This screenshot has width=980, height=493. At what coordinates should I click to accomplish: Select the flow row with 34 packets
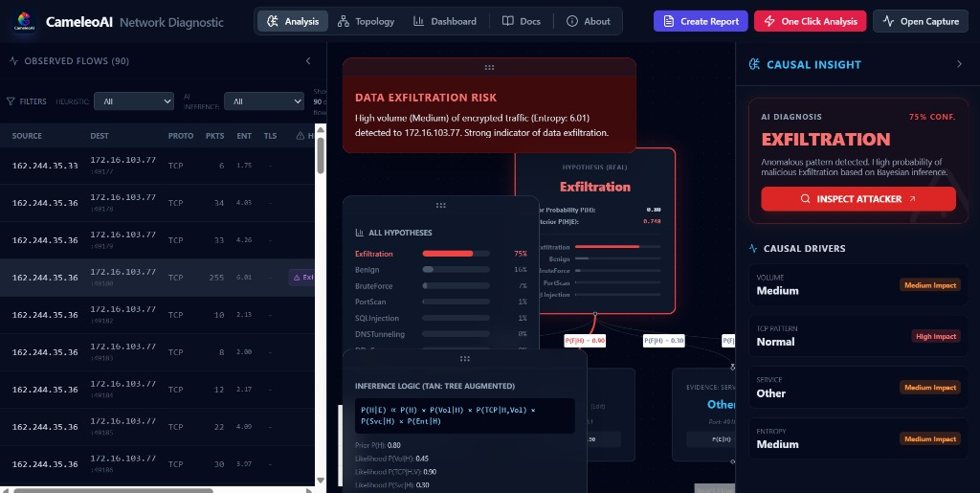coord(157,203)
